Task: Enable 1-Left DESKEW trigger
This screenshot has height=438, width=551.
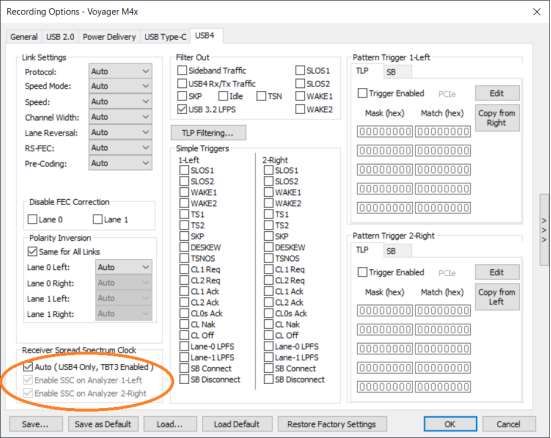Action: click(x=184, y=247)
